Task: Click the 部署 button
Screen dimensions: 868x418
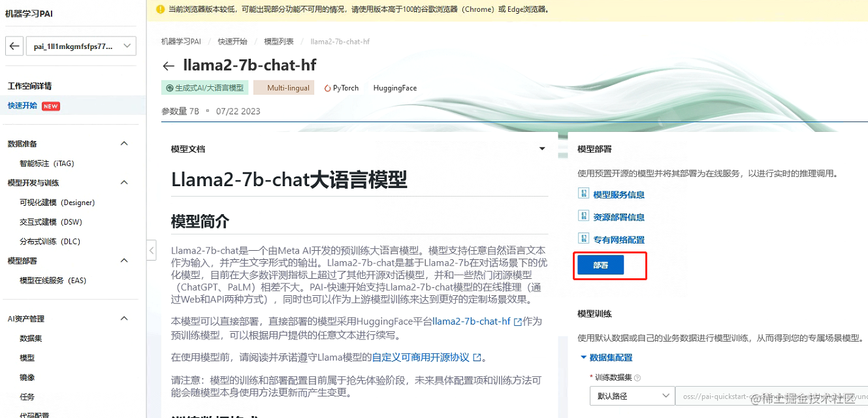Action: (599, 265)
